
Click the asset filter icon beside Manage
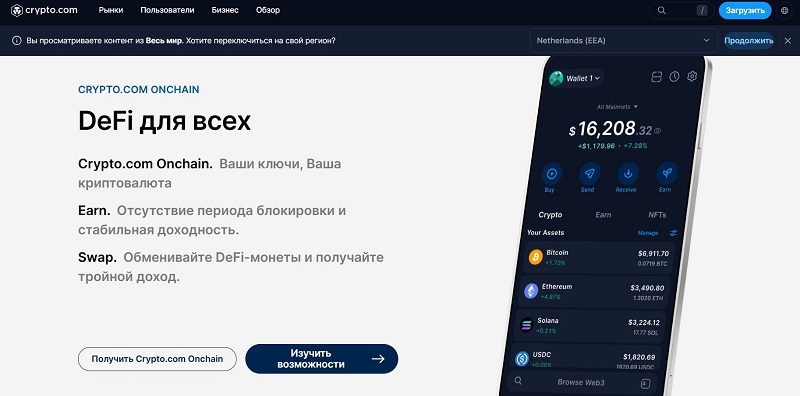673,233
